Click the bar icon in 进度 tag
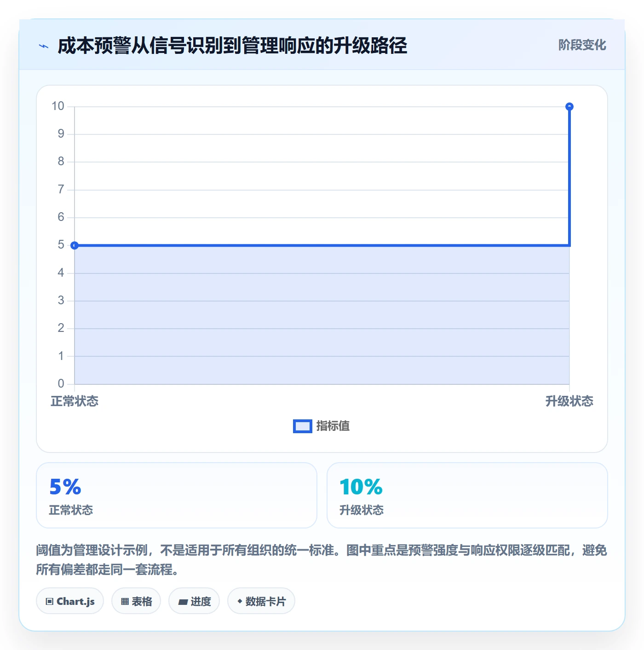This screenshot has width=644, height=650. (183, 602)
